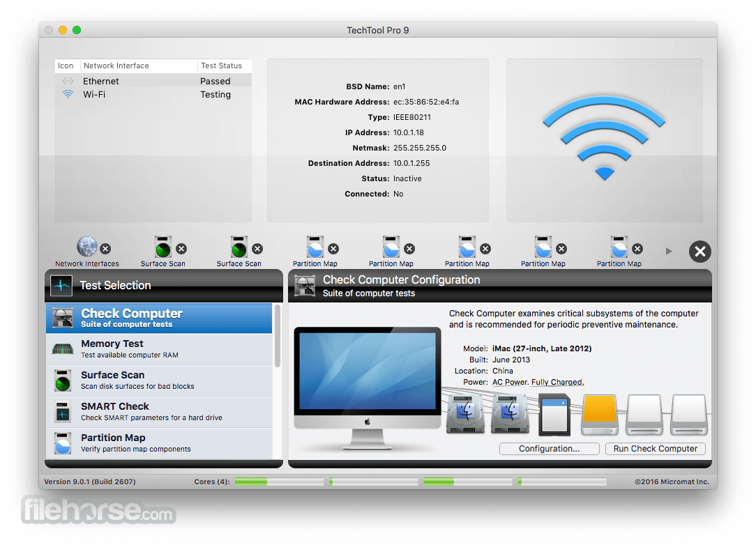756x545 pixels.
Task: Cancel all tests with the large X button
Action: pyautogui.click(x=700, y=252)
